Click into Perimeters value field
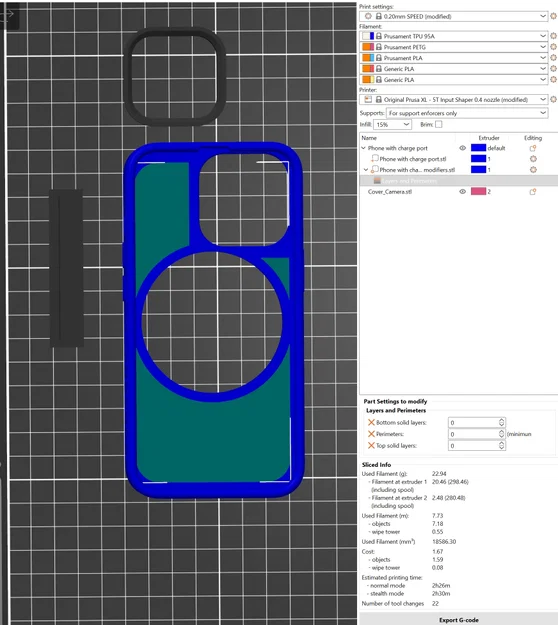558x625 pixels. click(473, 434)
